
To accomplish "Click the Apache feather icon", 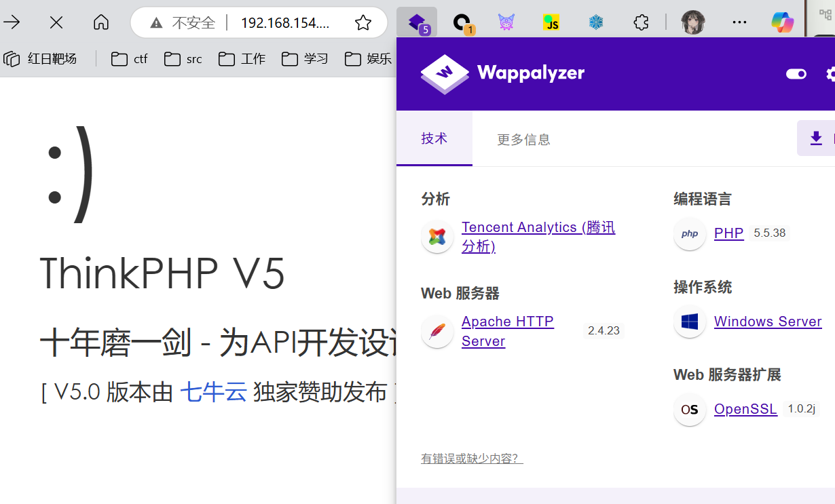I will point(437,332).
